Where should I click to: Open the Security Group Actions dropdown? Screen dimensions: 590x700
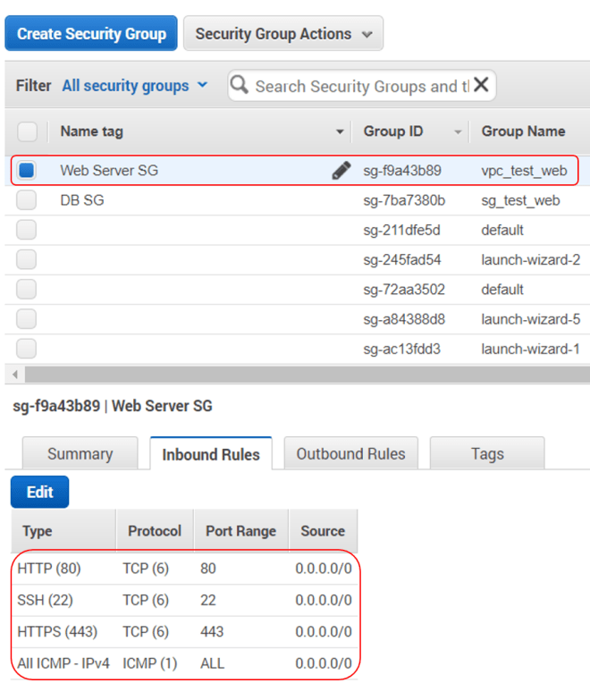click(x=283, y=34)
